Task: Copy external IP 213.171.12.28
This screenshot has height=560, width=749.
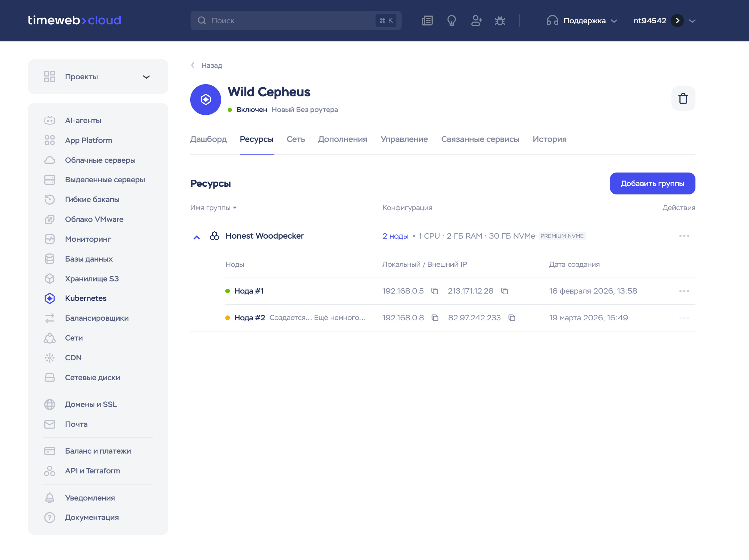Action: 504,291
